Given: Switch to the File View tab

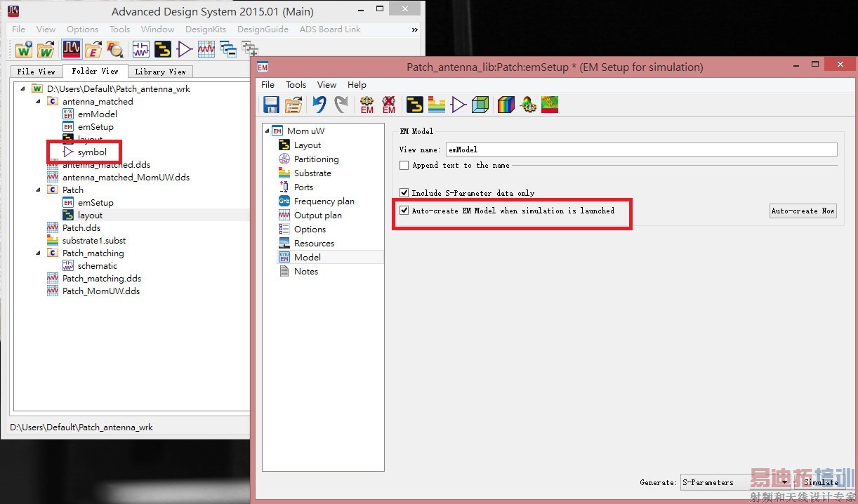Looking at the screenshot, I should pos(37,72).
